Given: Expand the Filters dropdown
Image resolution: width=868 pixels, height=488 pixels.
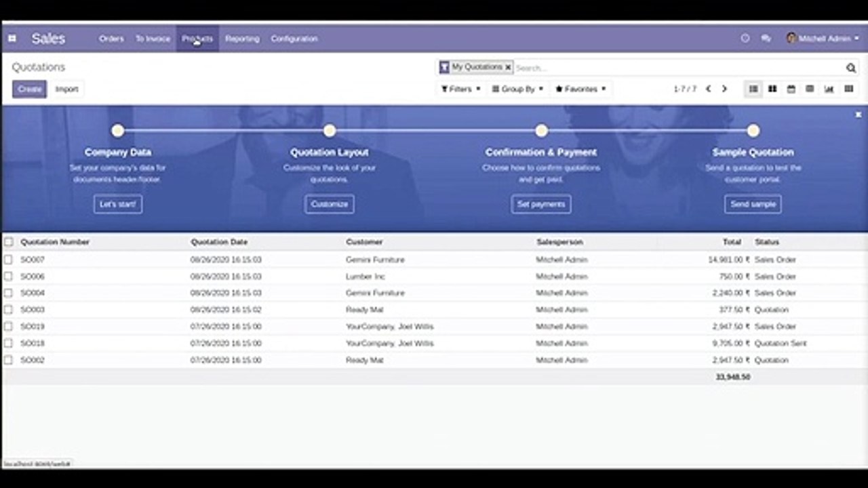Looking at the screenshot, I should click(460, 89).
